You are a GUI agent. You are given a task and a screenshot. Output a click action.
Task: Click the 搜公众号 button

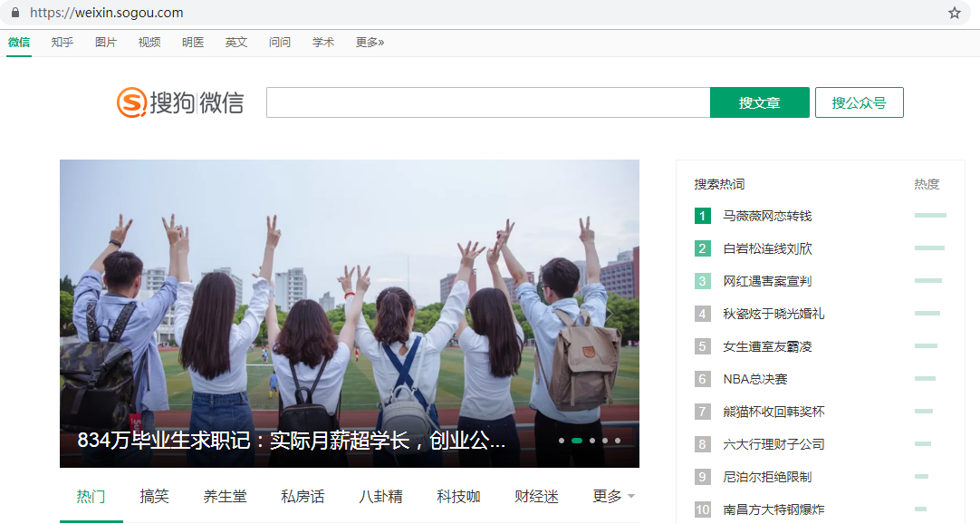coord(860,102)
